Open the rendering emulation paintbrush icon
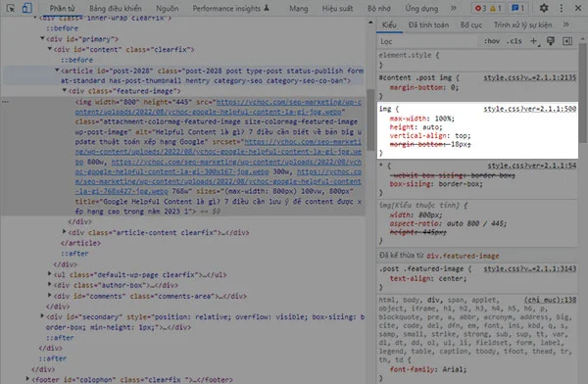 [551, 41]
